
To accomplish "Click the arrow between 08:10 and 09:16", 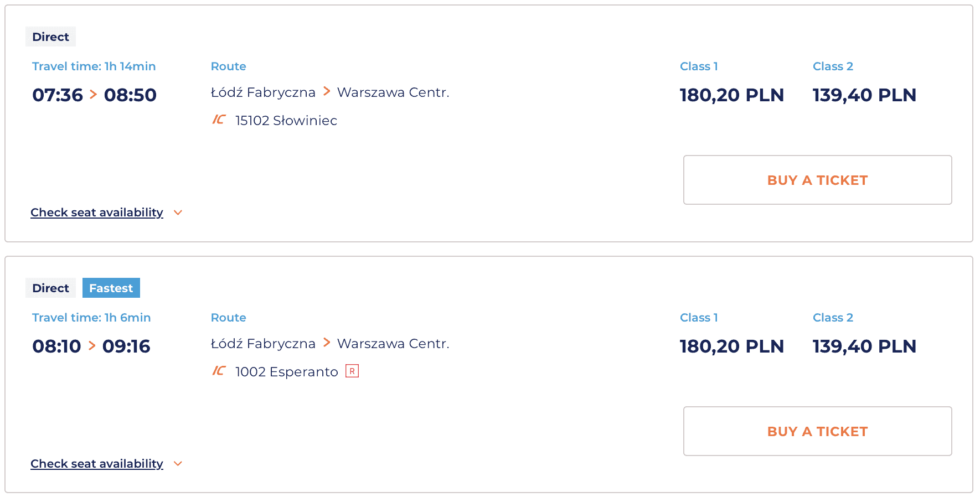I will pos(92,346).
